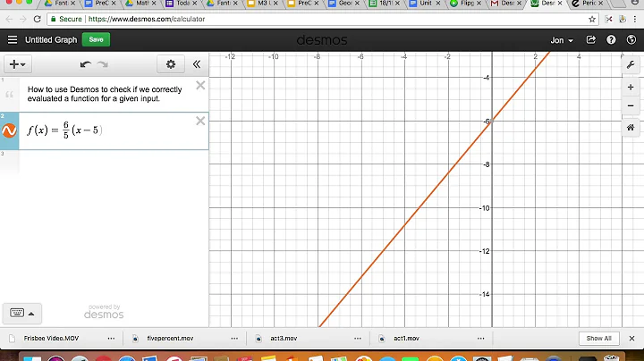Switch to the Geo document tab

click(344, 4)
